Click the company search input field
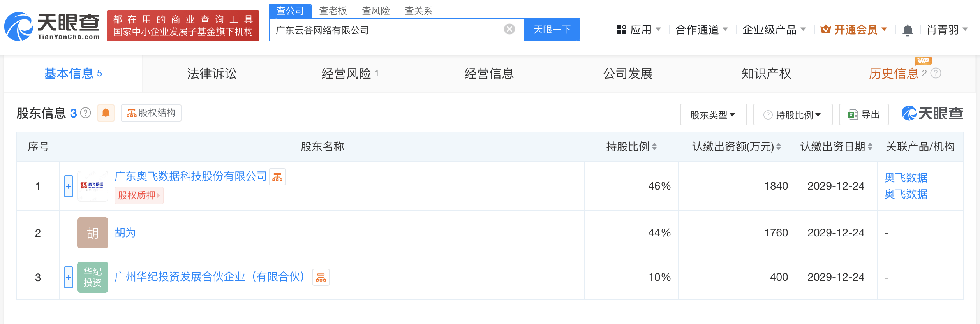This screenshot has width=980, height=324. [386, 30]
